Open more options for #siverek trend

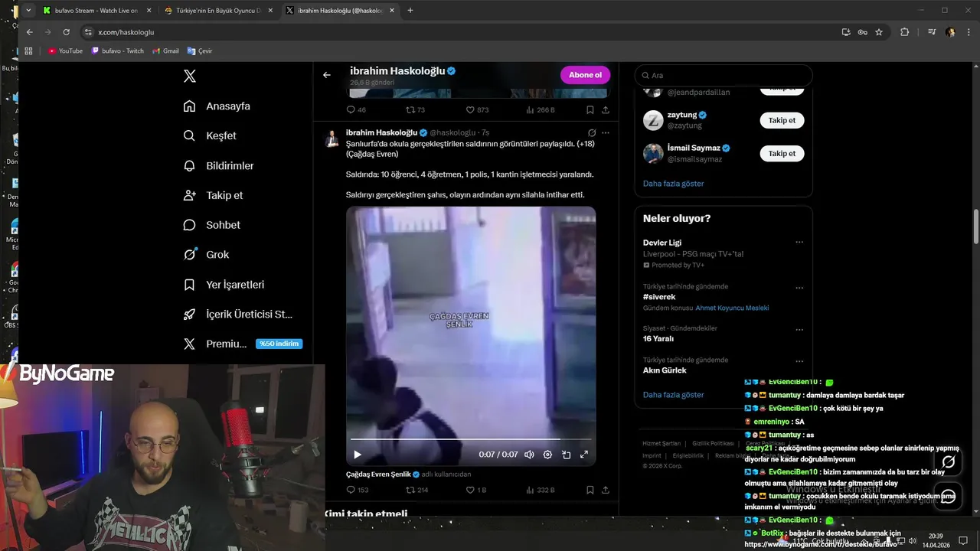799,289
